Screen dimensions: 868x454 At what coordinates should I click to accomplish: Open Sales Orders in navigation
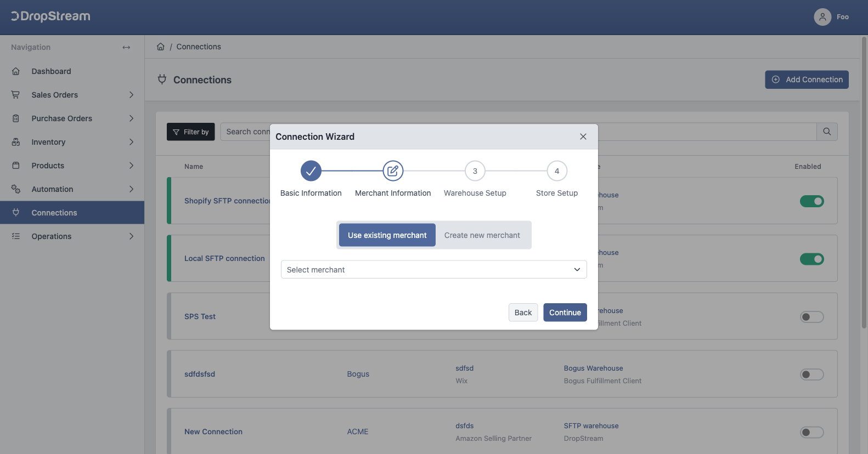click(72, 95)
